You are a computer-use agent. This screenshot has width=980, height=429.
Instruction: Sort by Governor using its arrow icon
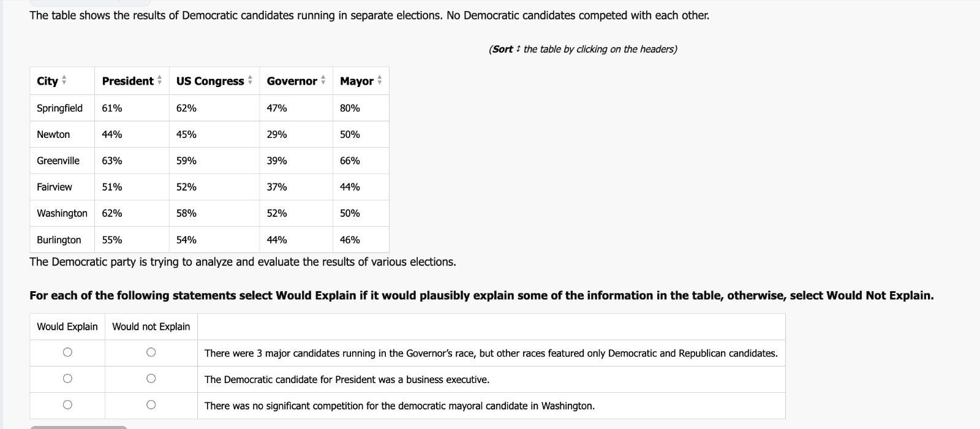(x=323, y=81)
